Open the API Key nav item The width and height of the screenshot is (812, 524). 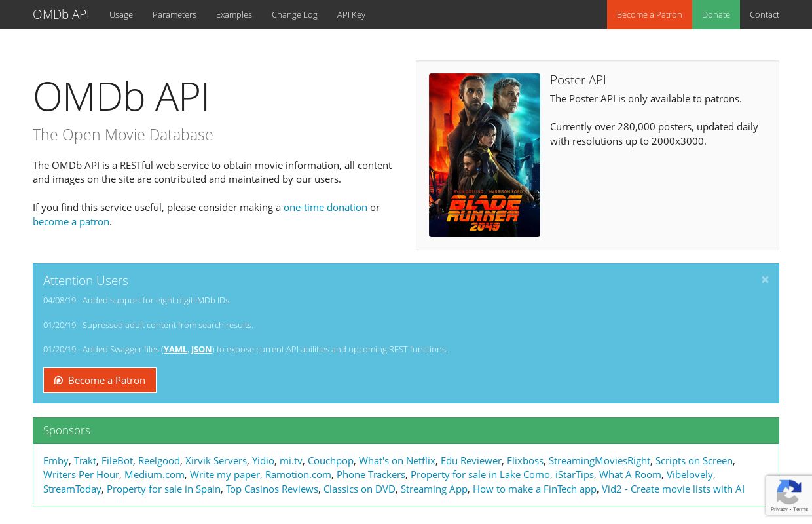351,14
